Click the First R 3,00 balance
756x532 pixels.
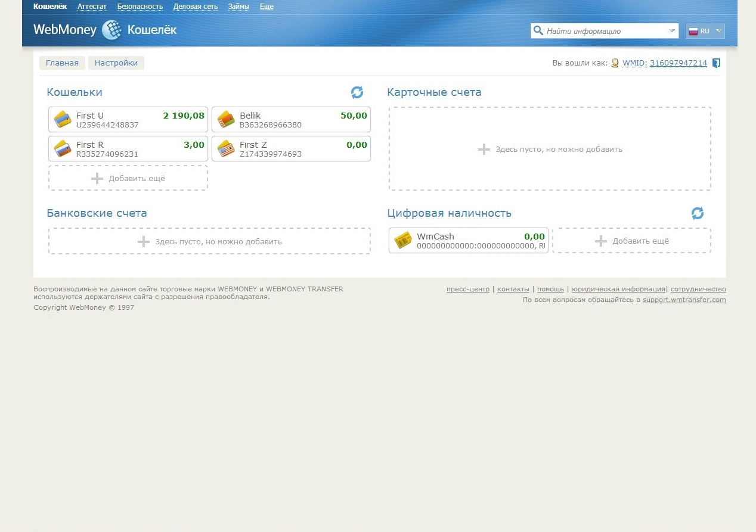coord(194,145)
